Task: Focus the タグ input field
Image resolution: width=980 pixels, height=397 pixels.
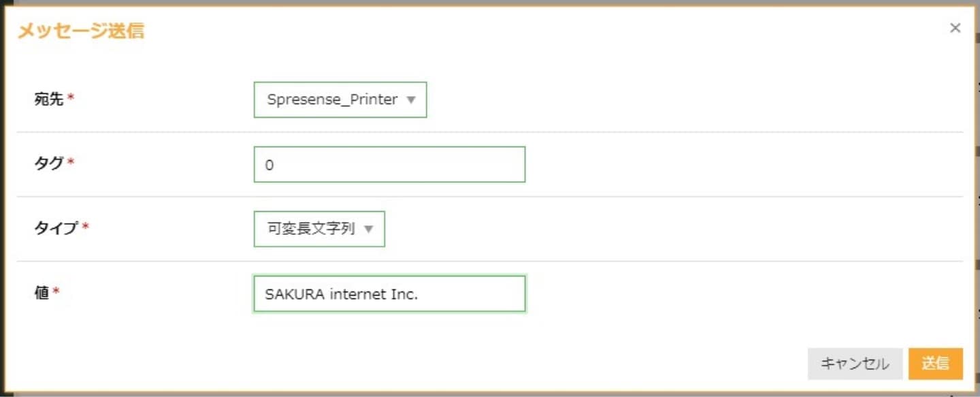Action: [389, 164]
